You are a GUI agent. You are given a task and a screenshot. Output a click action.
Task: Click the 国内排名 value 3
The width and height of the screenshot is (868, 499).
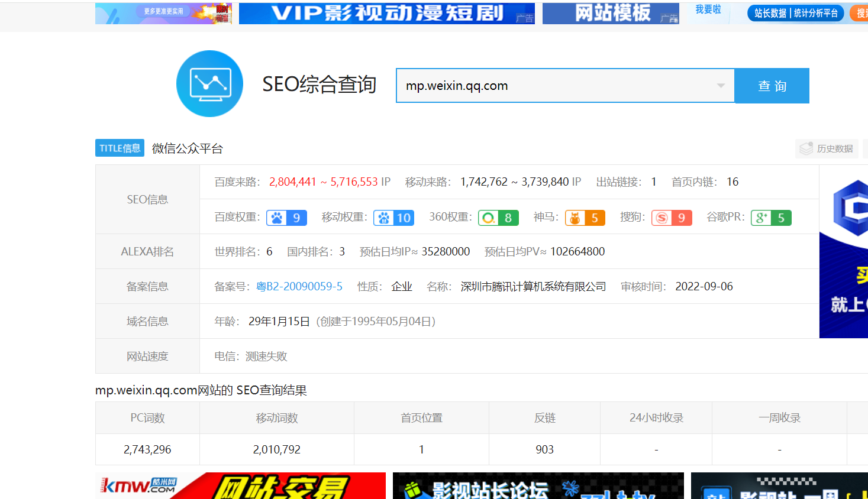pos(342,252)
